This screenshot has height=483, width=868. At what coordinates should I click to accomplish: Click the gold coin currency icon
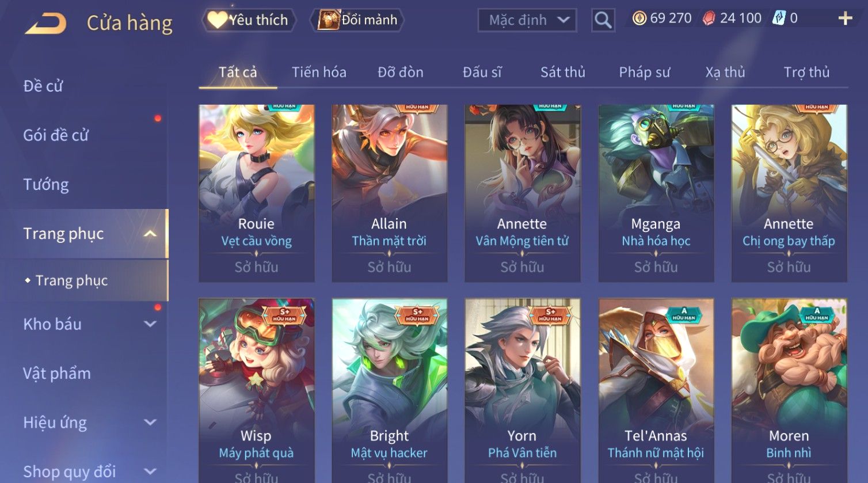pos(639,18)
